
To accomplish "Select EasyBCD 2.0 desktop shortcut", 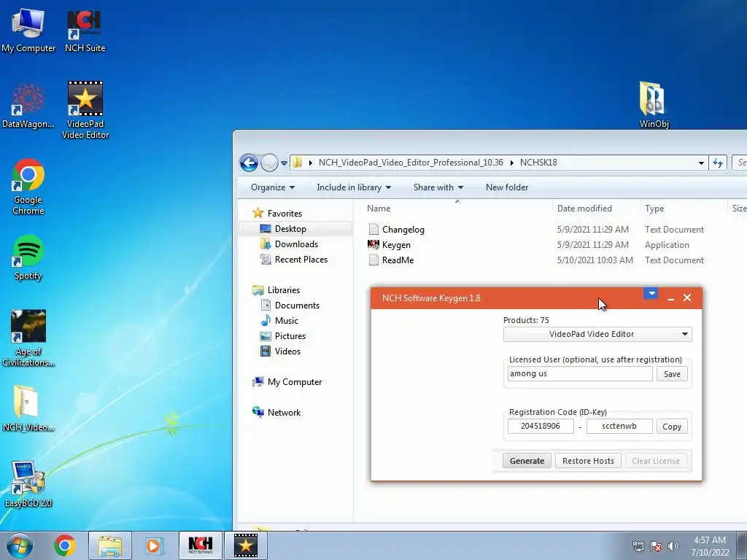I will click(28, 484).
